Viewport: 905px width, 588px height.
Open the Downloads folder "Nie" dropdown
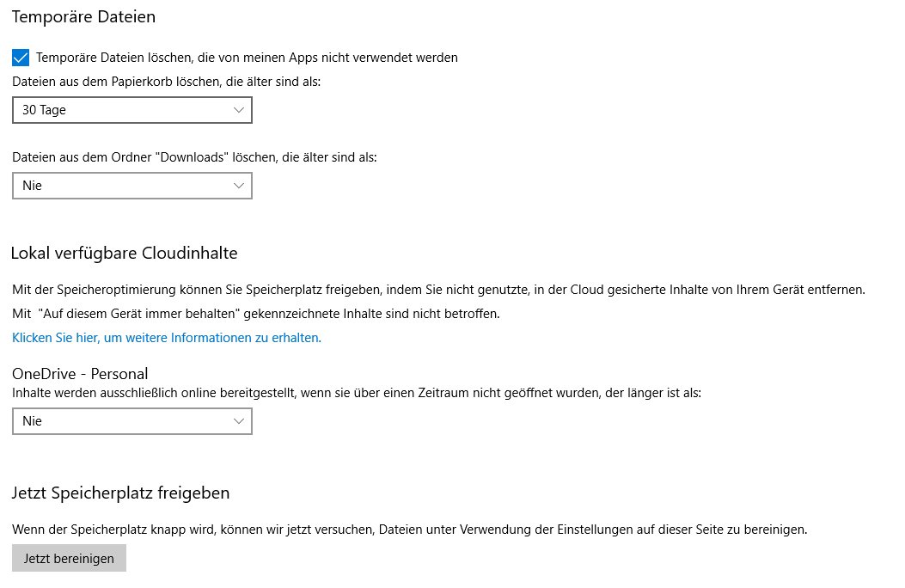tap(131, 186)
